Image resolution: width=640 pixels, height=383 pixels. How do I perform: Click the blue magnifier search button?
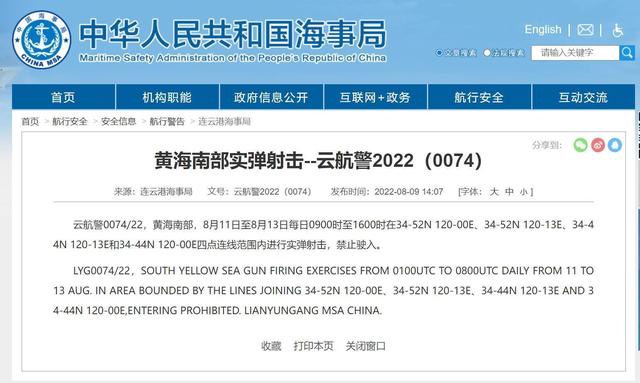coord(627,53)
